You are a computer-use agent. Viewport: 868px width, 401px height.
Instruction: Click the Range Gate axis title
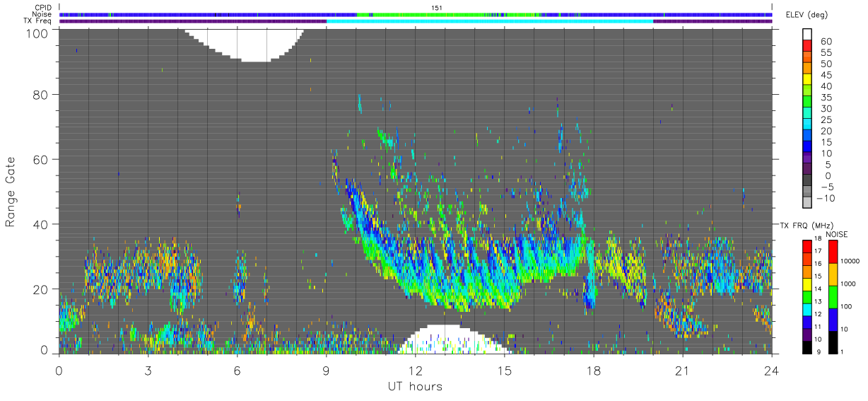tap(11, 192)
